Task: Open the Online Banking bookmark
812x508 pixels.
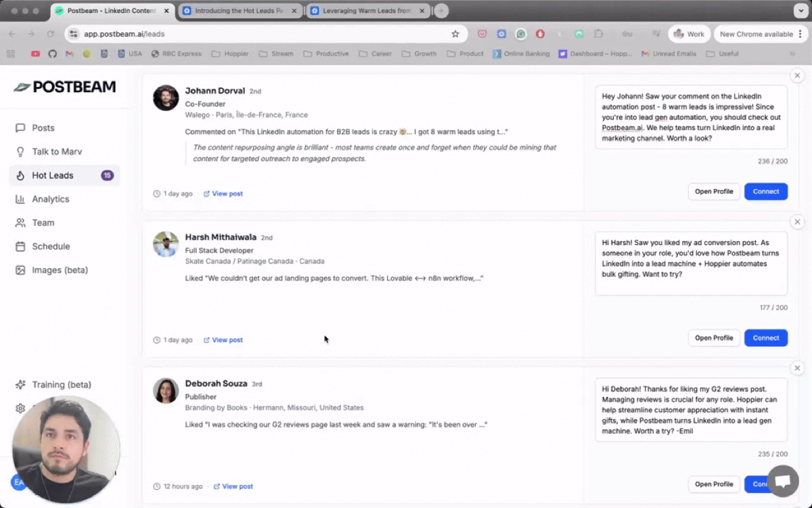Action: tap(521, 54)
